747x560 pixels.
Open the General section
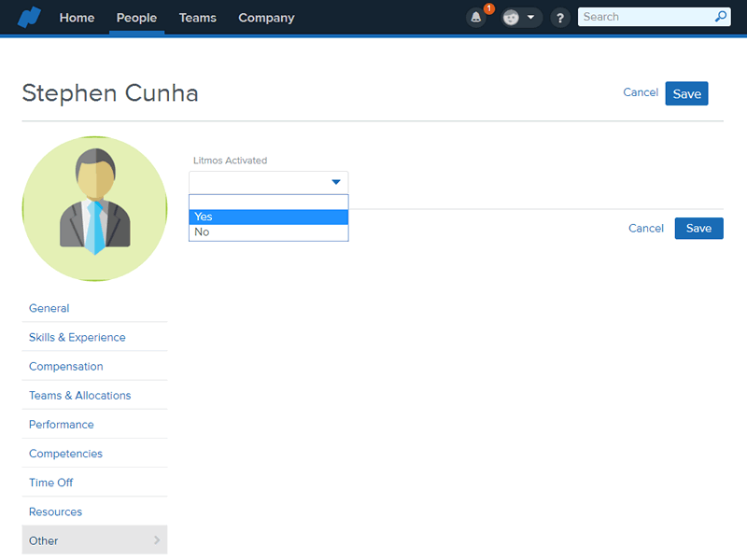[49, 308]
